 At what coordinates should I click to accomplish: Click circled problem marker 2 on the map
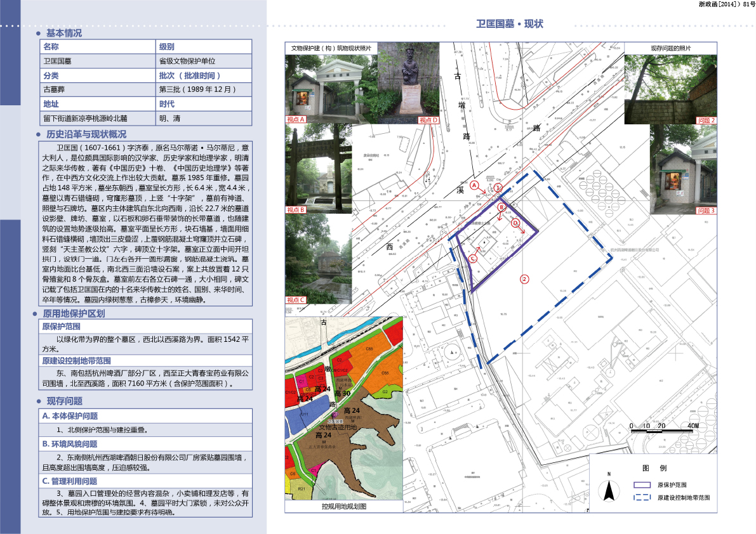524,278
